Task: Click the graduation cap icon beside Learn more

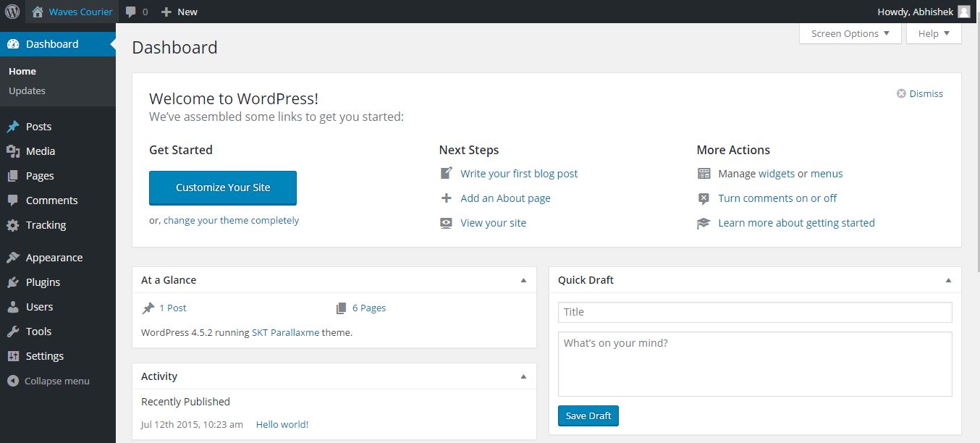Action: click(x=704, y=223)
